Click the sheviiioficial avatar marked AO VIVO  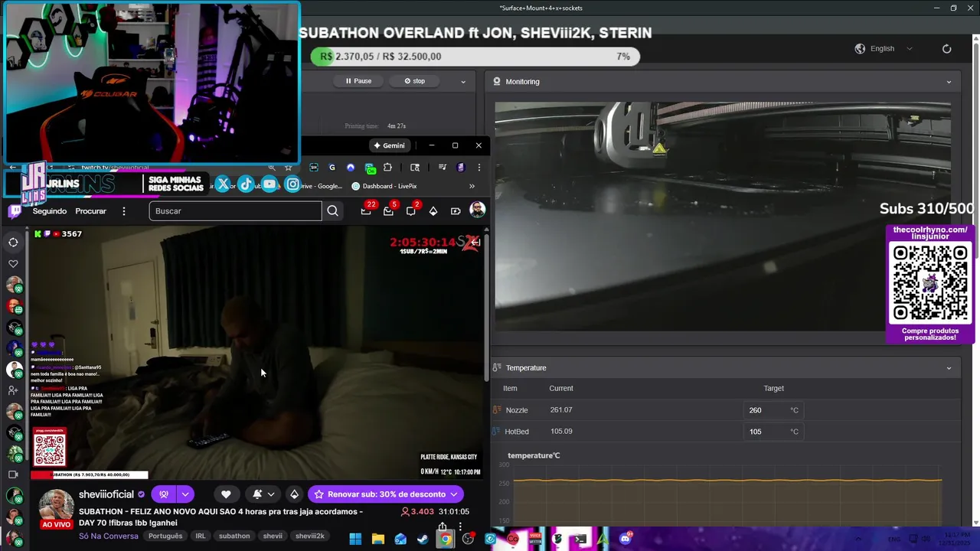[57, 507]
